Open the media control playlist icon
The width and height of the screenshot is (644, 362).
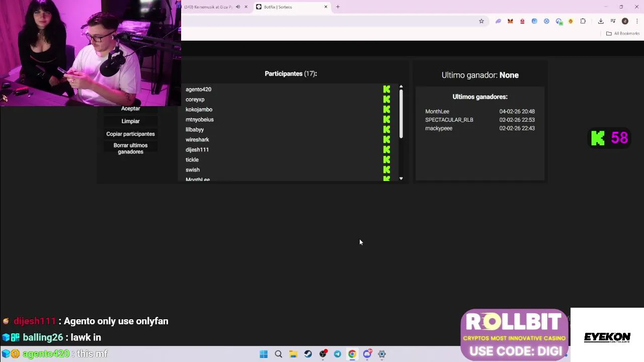tap(613, 21)
